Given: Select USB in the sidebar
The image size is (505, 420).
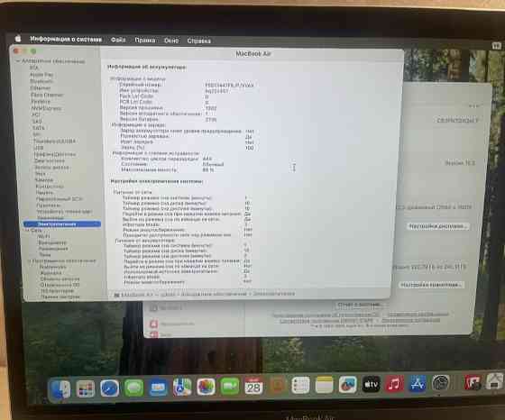Looking at the screenshot, I should tap(38, 148).
